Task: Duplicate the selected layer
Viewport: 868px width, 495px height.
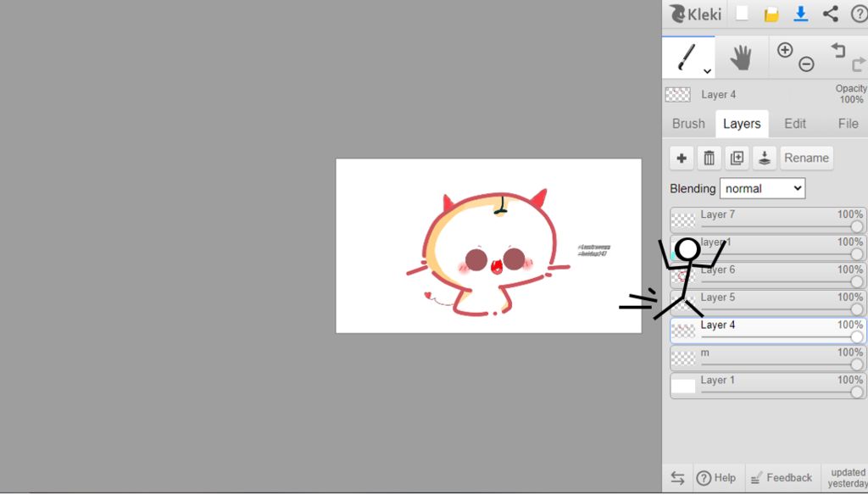Action: [x=737, y=158]
